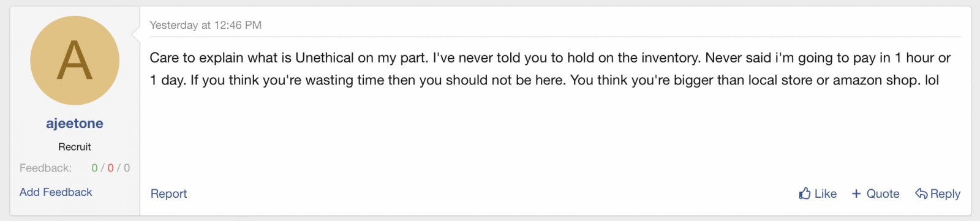The width and height of the screenshot is (980, 221).
Task: Open the ajeetone username profile link
Action: (75, 123)
